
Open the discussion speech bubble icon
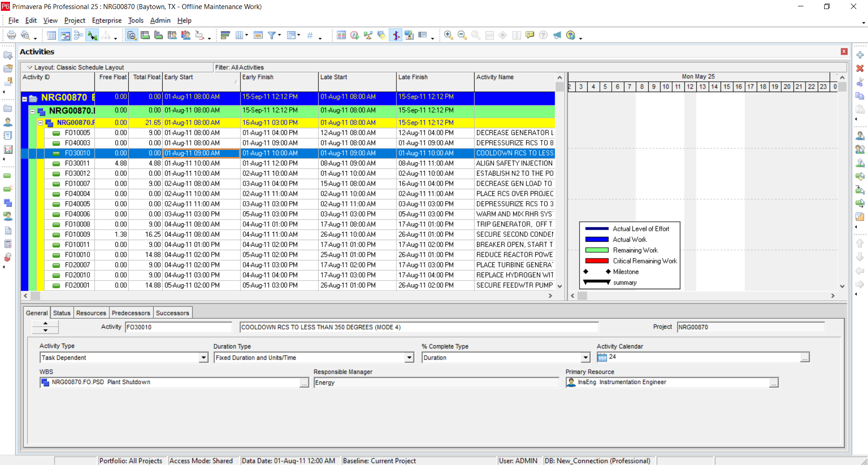(x=530, y=35)
